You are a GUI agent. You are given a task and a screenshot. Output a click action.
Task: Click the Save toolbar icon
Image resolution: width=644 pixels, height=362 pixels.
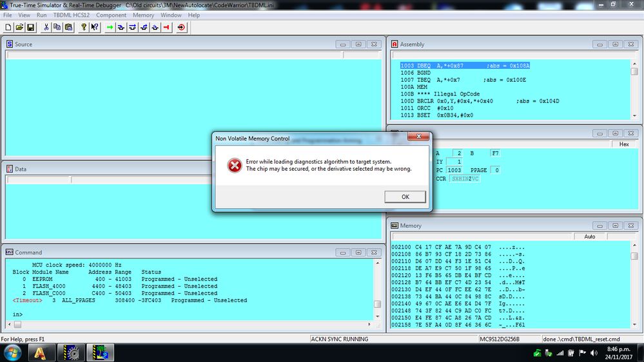tap(30, 28)
